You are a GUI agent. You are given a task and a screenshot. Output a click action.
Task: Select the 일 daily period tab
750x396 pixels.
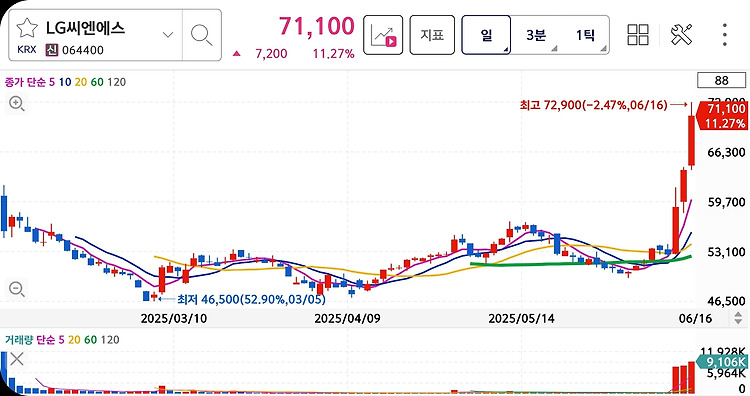[x=486, y=35]
